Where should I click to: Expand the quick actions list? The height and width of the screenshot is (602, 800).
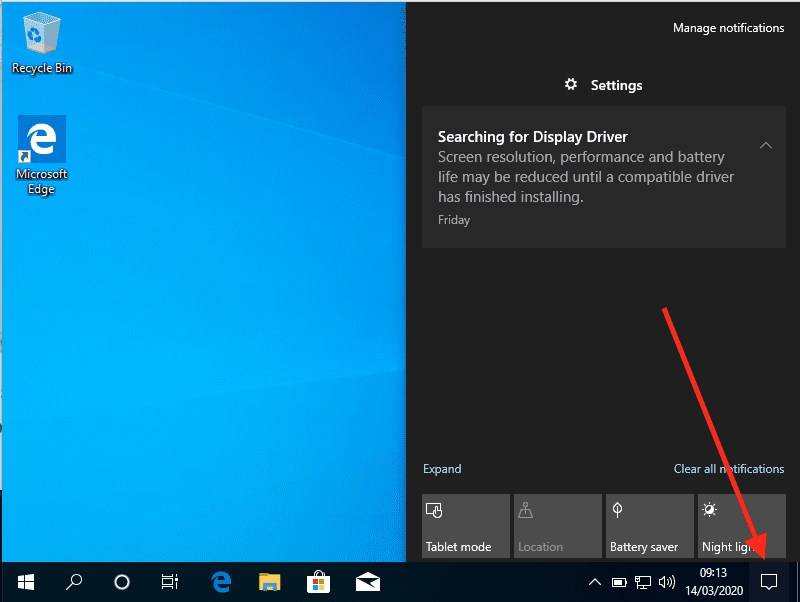click(442, 469)
